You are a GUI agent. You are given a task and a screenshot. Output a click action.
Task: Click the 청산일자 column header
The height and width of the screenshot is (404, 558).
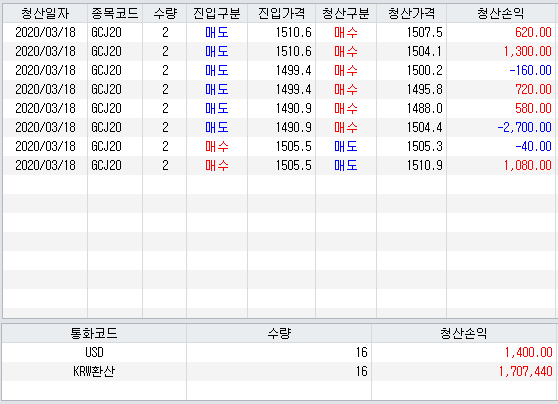point(45,14)
